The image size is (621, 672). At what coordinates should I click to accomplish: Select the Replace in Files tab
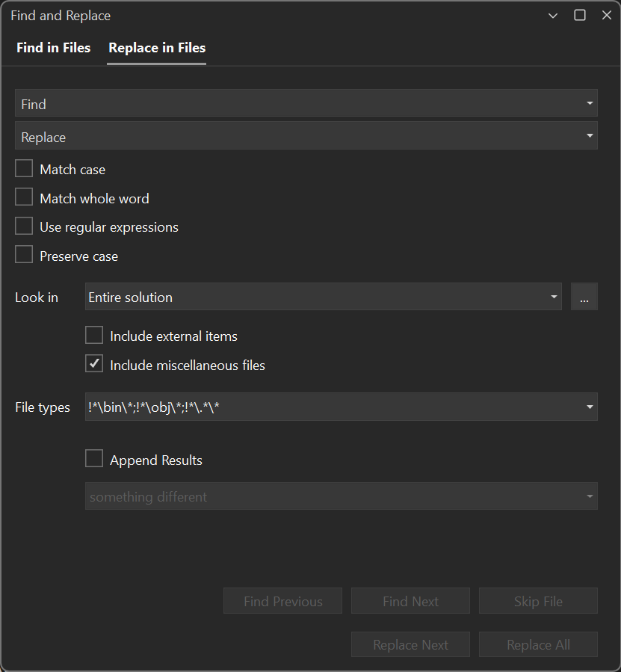[156, 47]
